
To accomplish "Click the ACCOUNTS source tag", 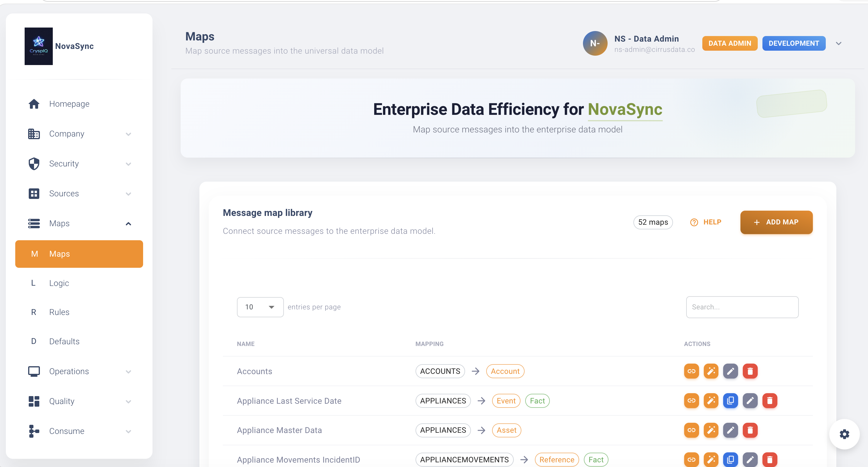I will coord(440,371).
